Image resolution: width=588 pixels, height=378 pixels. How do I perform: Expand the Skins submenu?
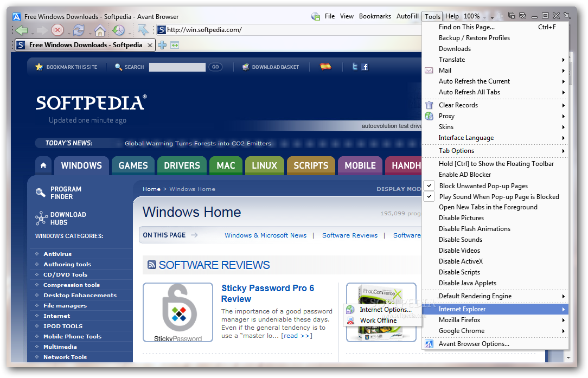[x=495, y=127]
